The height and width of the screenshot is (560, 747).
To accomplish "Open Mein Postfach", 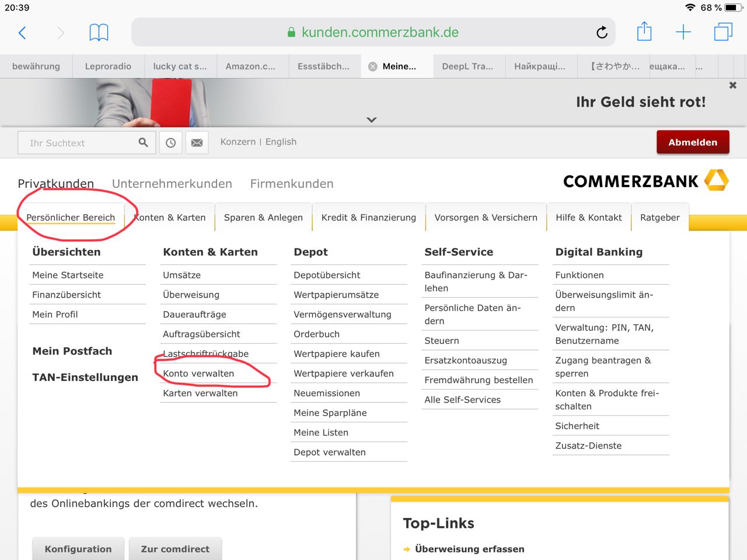I will tap(72, 351).
